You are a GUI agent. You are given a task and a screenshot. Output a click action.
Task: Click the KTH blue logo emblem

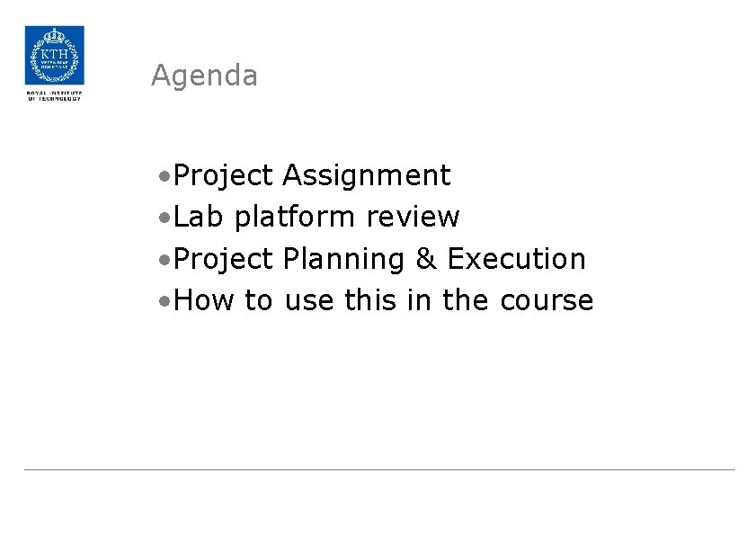(54, 56)
